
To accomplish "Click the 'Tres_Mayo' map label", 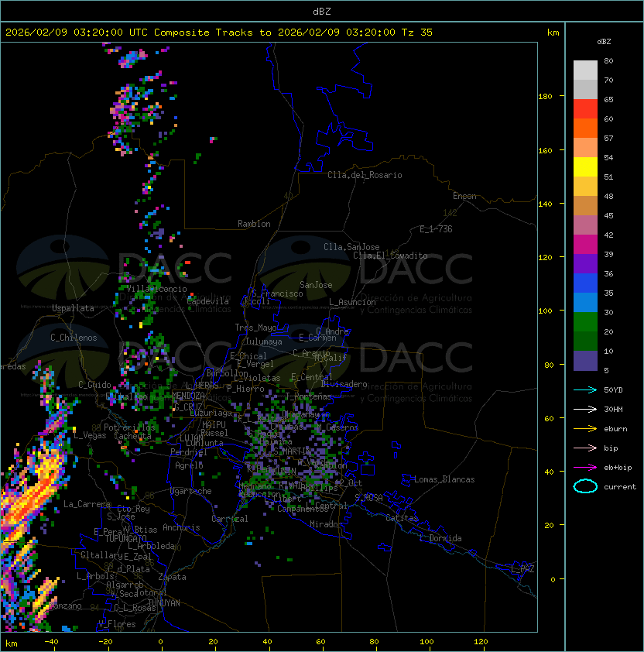I will [255, 328].
